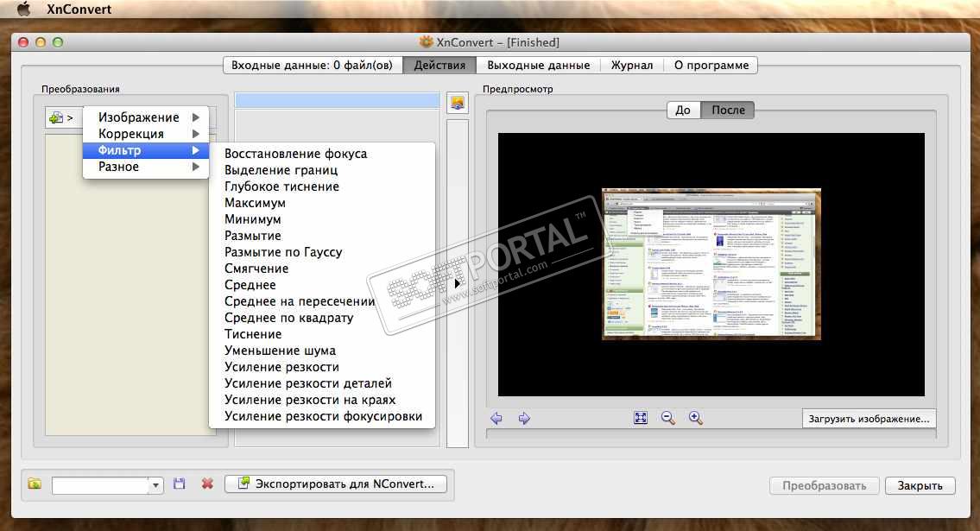980x531 pixels.
Task: Switch to Журнал tab
Action: [632, 65]
